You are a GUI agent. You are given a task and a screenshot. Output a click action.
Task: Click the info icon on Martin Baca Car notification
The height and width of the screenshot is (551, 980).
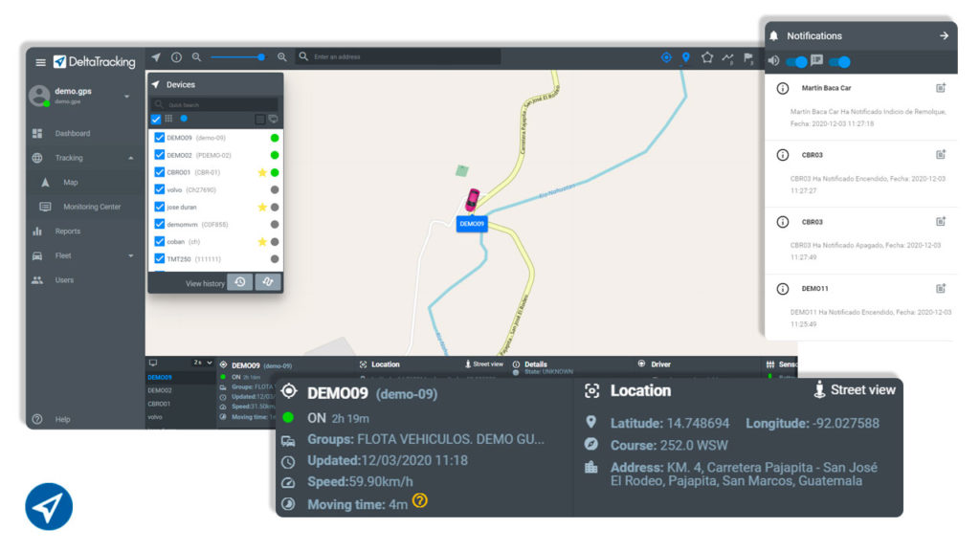(x=783, y=88)
